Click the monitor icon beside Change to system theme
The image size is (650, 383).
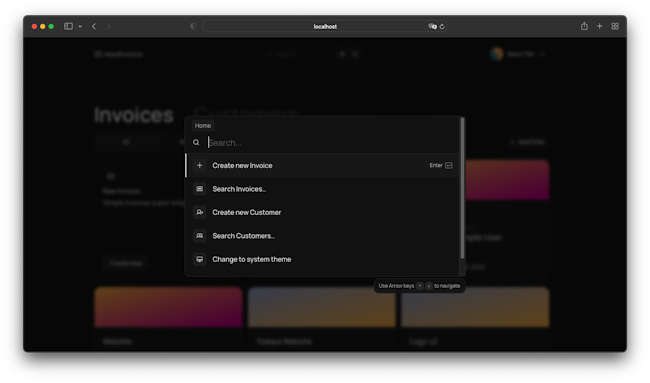[199, 259]
